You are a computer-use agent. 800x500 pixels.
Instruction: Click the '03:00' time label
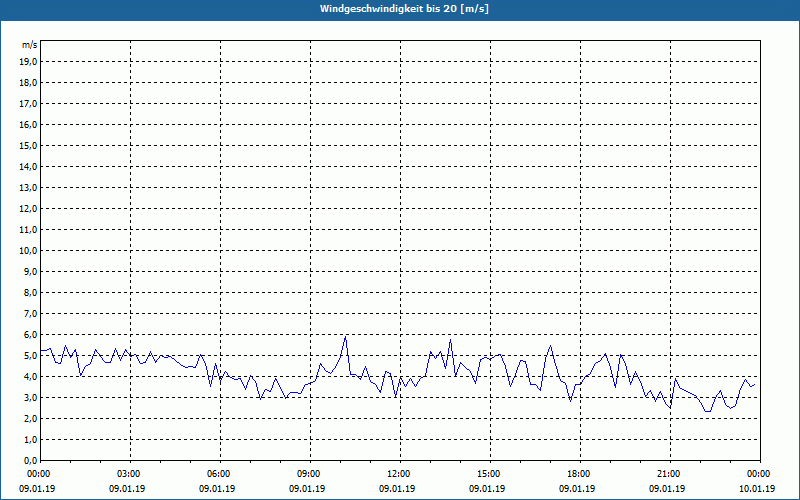pyautogui.click(x=130, y=474)
